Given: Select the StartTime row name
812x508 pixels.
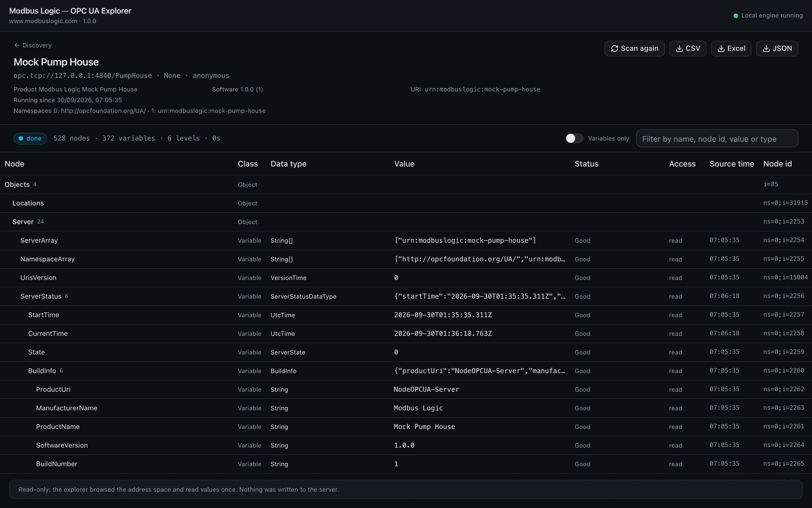Looking at the screenshot, I should pyautogui.click(x=44, y=315).
